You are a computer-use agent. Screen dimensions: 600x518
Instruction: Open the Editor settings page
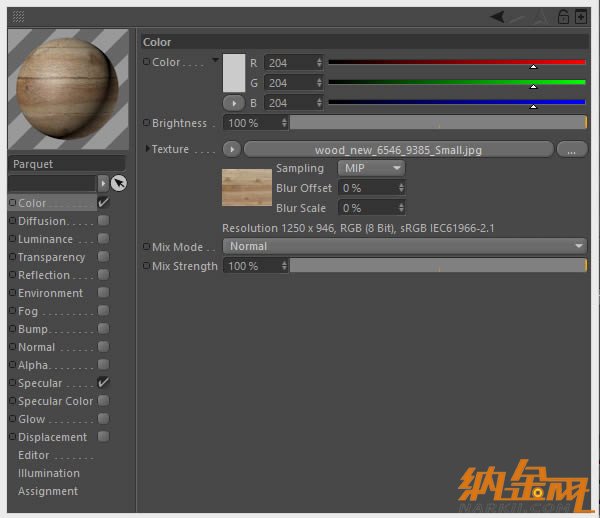point(34,455)
